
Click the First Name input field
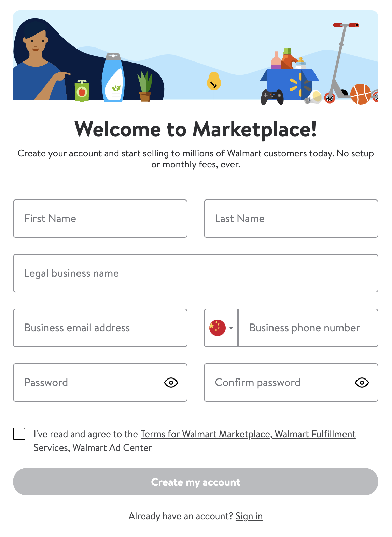point(100,218)
